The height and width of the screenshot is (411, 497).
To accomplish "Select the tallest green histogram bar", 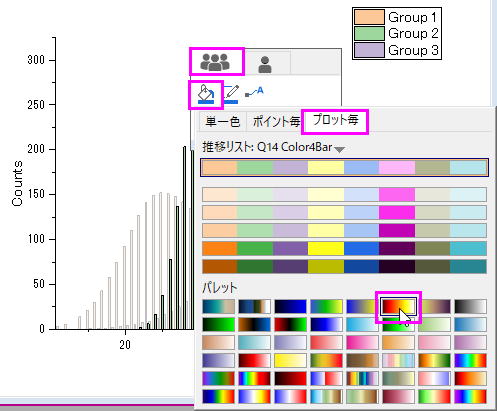I will (185, 238).
